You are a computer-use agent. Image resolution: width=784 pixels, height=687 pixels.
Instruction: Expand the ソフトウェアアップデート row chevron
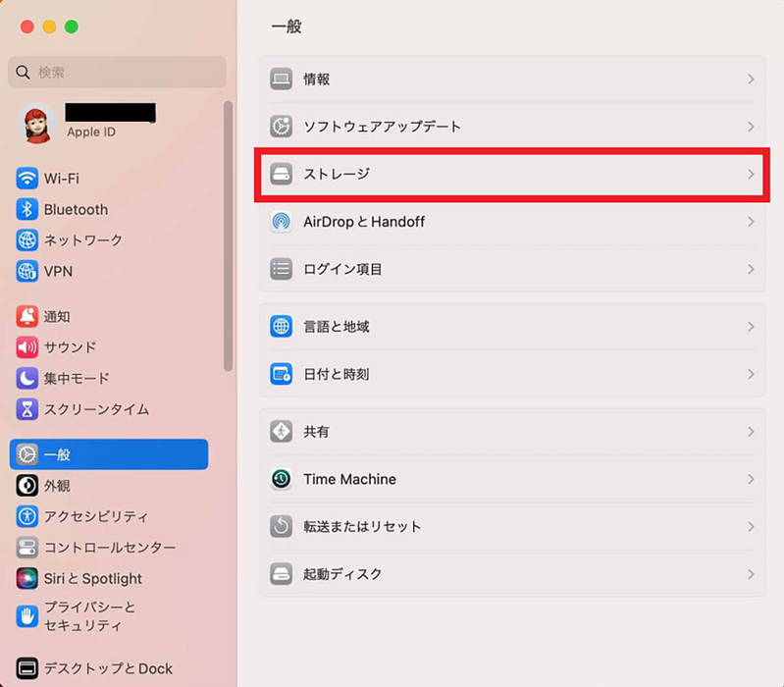tap(751, 127)
